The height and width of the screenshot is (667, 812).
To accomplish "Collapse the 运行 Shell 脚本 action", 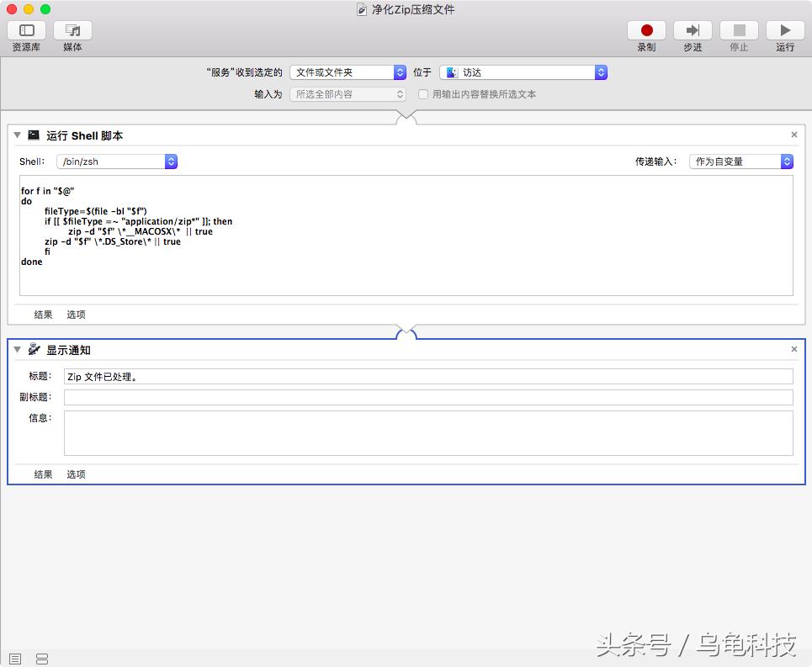I will [17, 135].
